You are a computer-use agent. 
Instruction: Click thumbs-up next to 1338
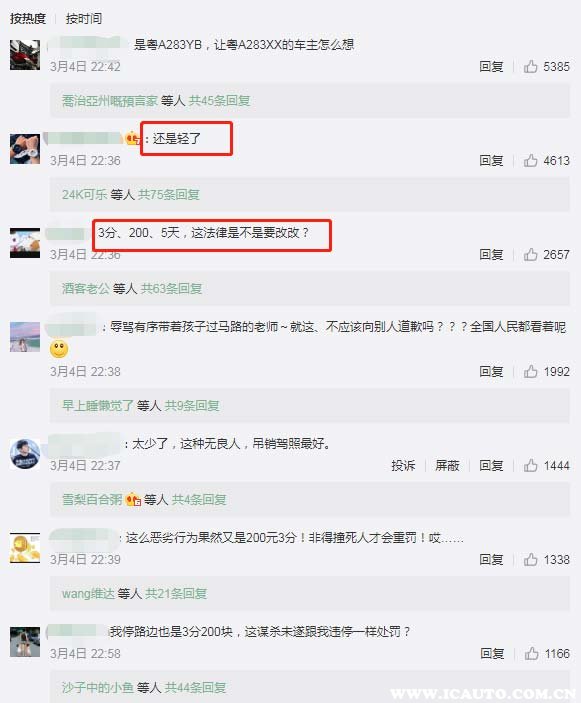coord(531,560)
